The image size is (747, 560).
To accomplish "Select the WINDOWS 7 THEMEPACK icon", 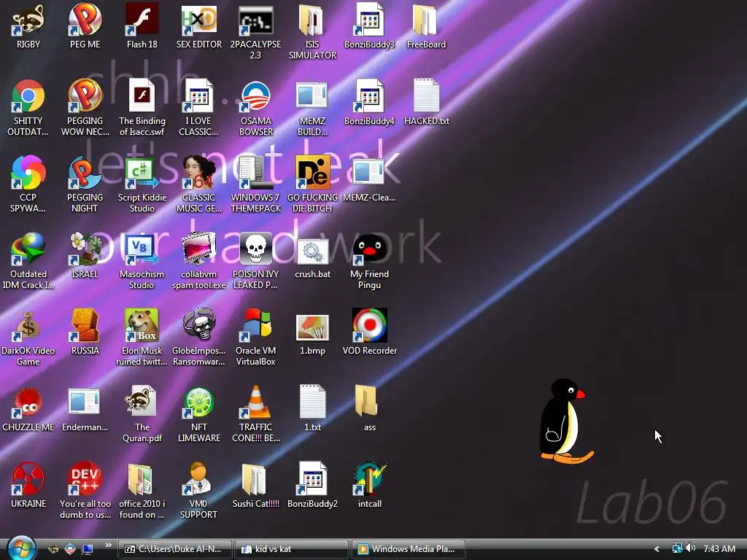I will click(x=255, y=172).
